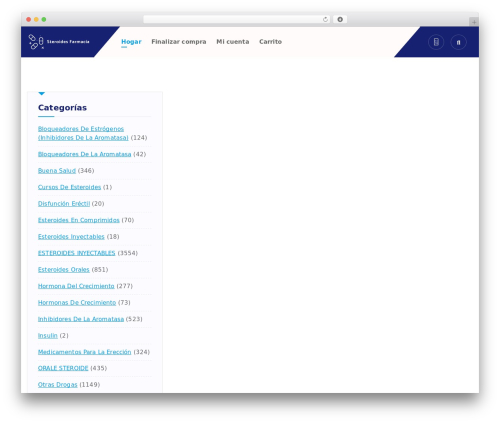
Task: Open Inhibidores De La Aromatasa category
Action: coord(81,319)
